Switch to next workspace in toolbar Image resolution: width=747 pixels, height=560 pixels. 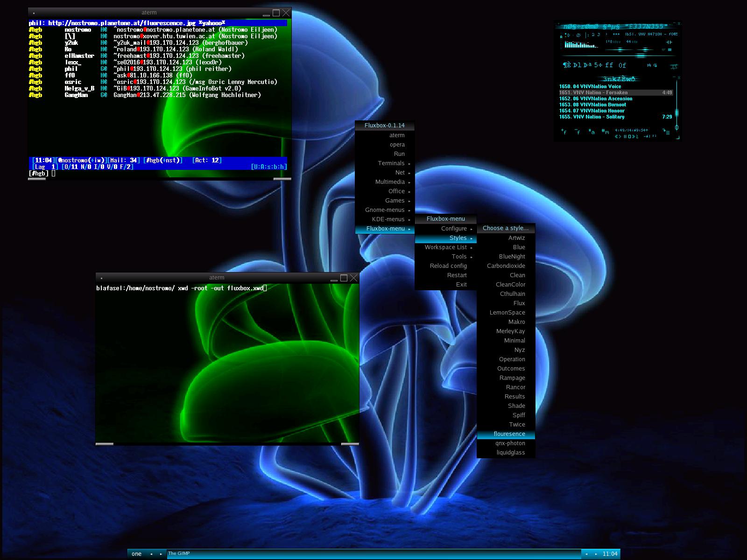[161, 554]
